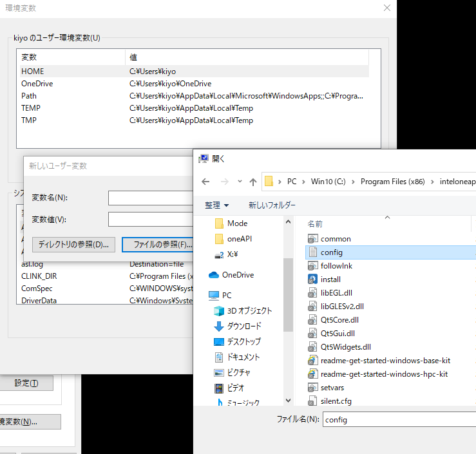
Task: Click the 変数 column header in user variables
Action: (71, 57)
